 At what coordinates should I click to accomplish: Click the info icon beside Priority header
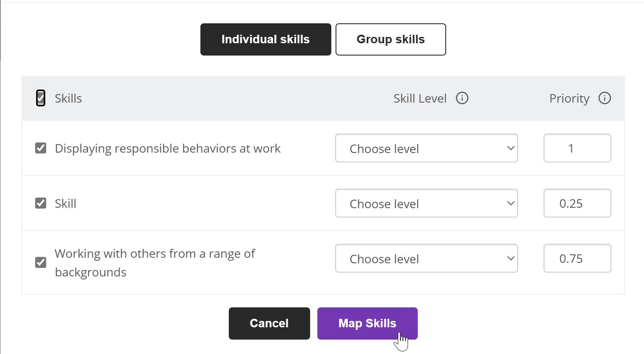click(605, 98)
